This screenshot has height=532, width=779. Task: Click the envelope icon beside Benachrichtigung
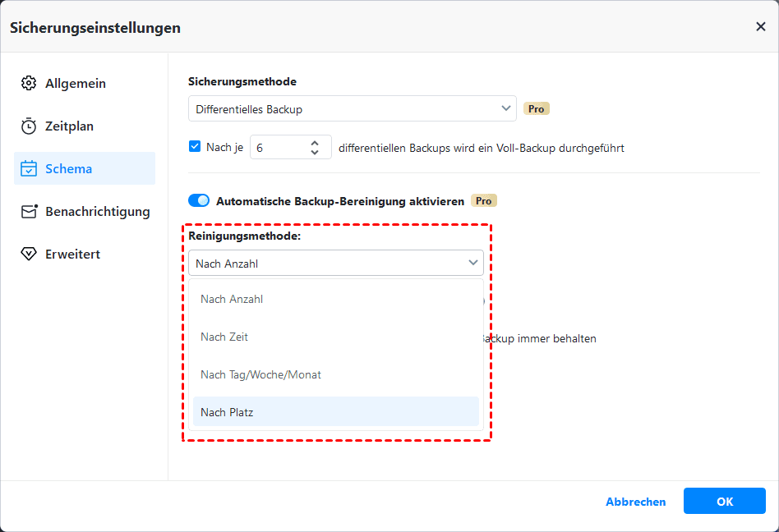[29, 212]
